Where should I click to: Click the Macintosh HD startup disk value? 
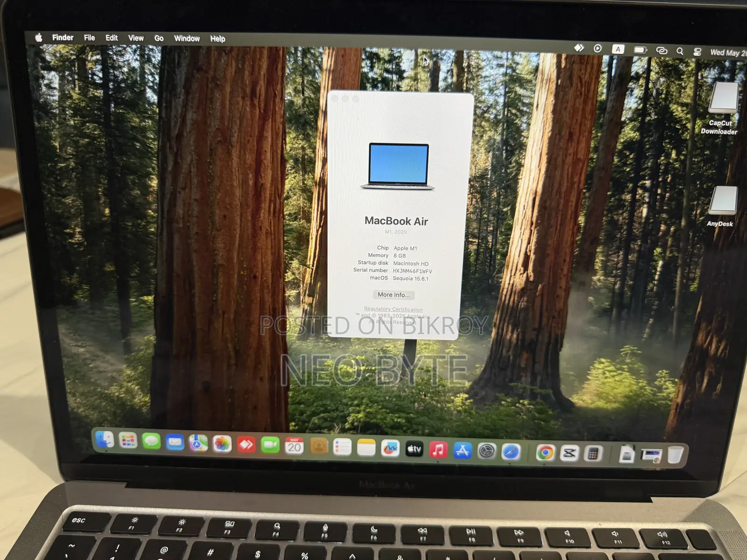point(411,264)
